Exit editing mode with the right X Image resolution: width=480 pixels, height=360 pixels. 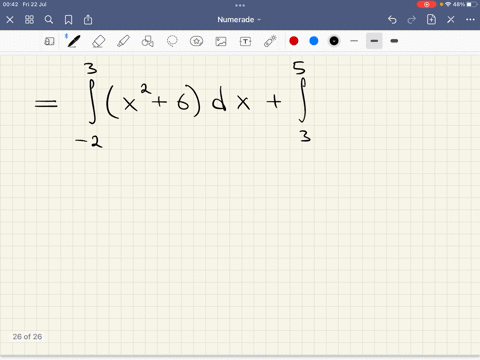pyautogui.click(x=451, y=20)
